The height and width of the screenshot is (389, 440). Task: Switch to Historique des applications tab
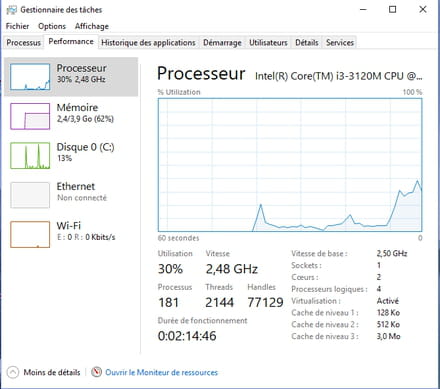(148, 43)
